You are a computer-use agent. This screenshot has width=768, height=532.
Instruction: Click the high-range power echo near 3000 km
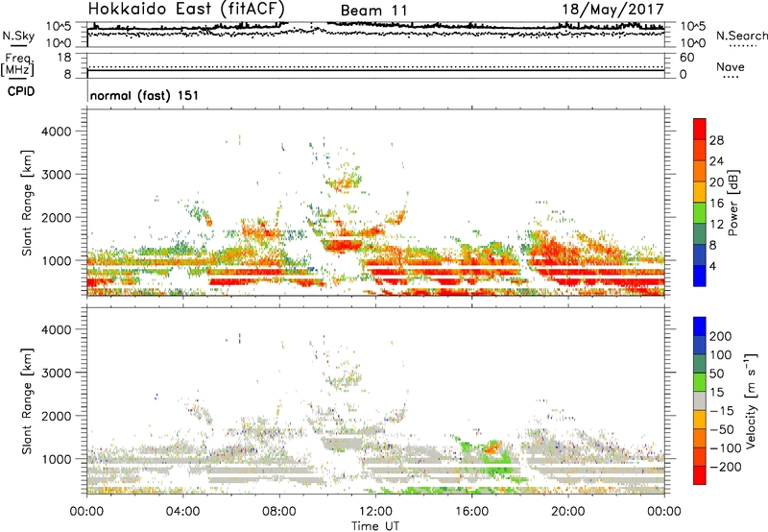click(345, 181)
